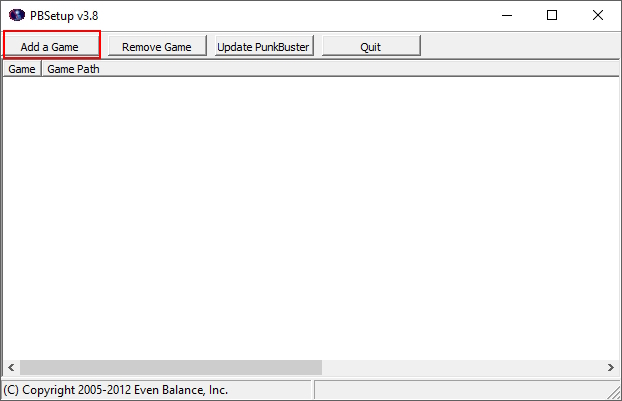
Task: Click the horizontal scrollbar thumb
Action: 171,368
